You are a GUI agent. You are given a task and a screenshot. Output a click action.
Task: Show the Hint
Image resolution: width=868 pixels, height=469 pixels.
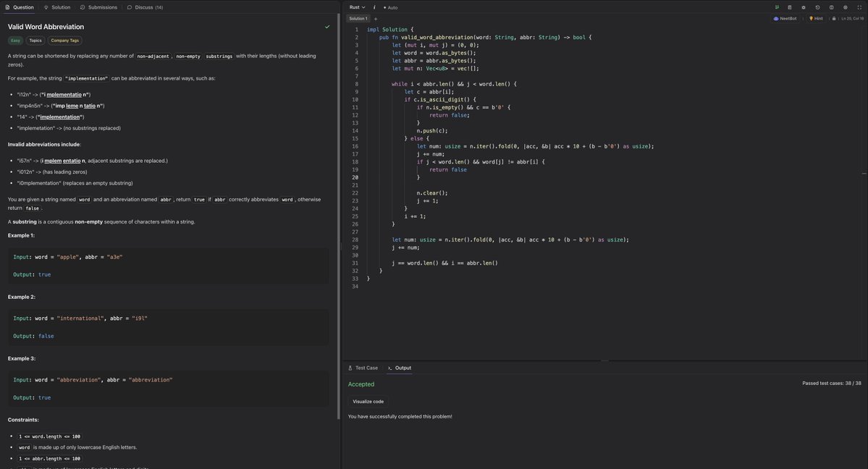[816, 18]
